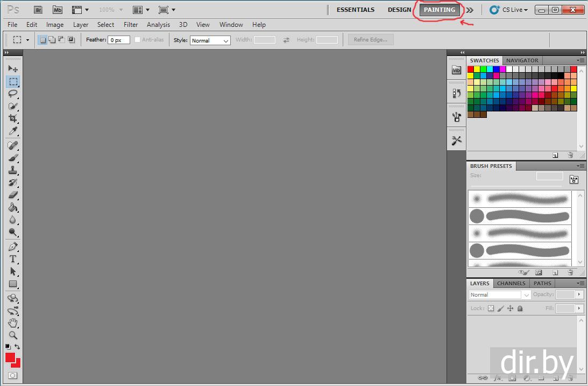
Task: Launch Adobe Bridge from the top bar
Action: click(38, 10)
